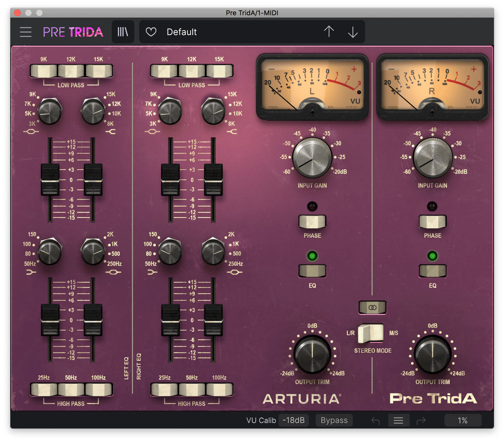504x441 pixels.
Task: Open the edit history list icon
Action: (398, 420)
